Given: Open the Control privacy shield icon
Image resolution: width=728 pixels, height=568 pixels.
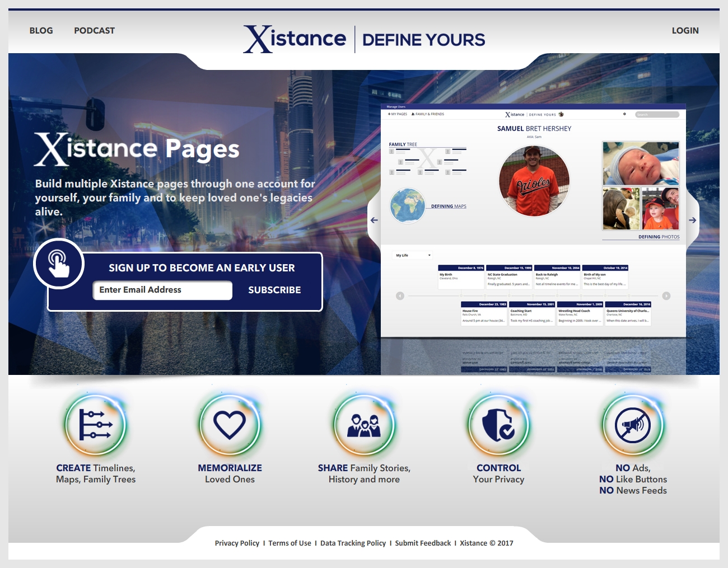Looking at the screenshot, I should tap(498, 425).
